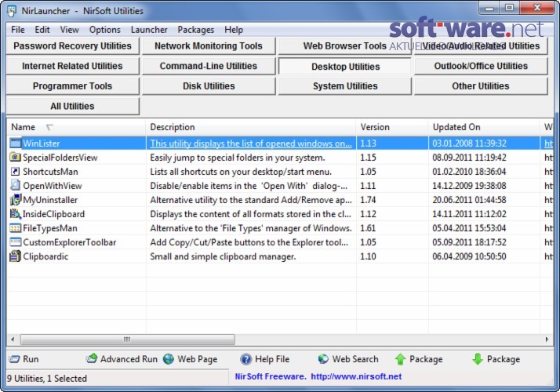560x392 pixels.
Task: Click the CustomExplorerToolbar row icon
Action: coord(16,242)
